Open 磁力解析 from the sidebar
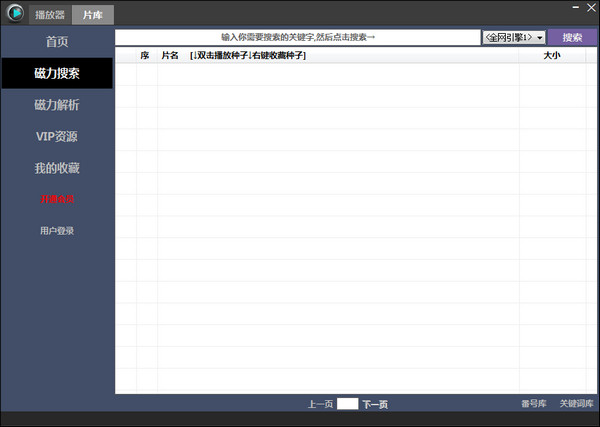The height and width of the screenshot is (427, 600). click(x=57, y=105)
